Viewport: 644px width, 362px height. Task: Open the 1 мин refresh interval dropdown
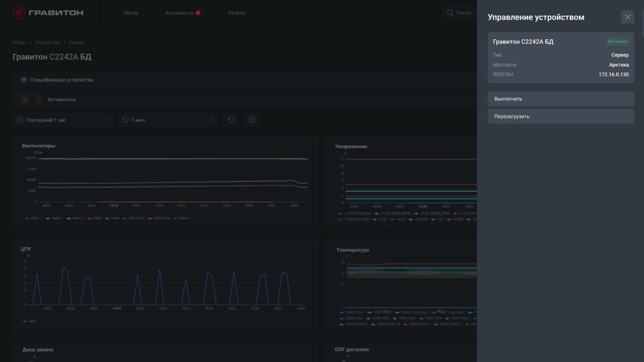pyautogui.click(x=169, y=120)
